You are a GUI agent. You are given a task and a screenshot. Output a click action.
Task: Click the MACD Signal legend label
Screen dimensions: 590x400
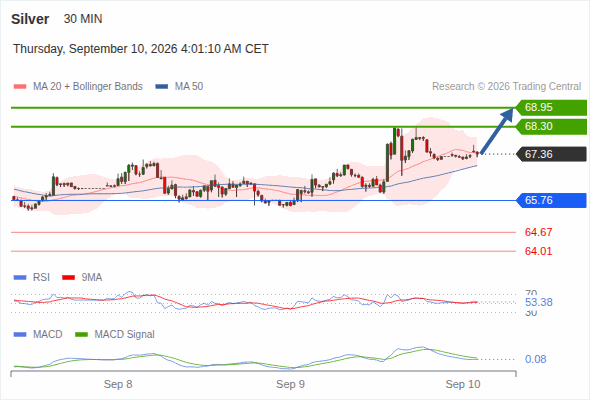(x=125, y=335)
